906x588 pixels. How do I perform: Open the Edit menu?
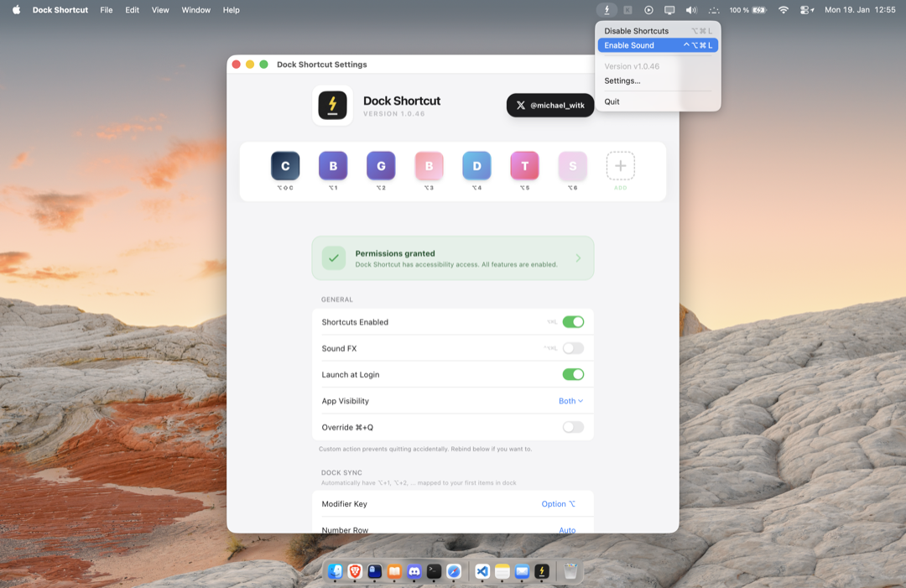click(x=132, y=10)
